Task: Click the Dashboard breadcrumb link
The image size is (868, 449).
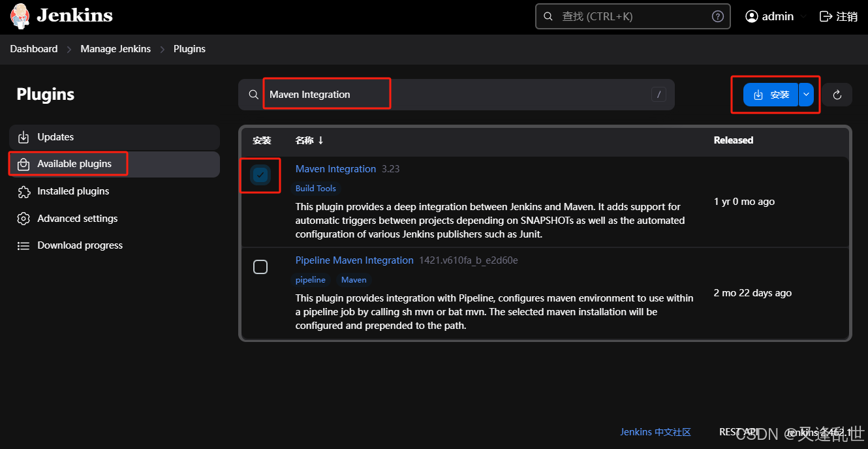Action: tap(34, 49)
